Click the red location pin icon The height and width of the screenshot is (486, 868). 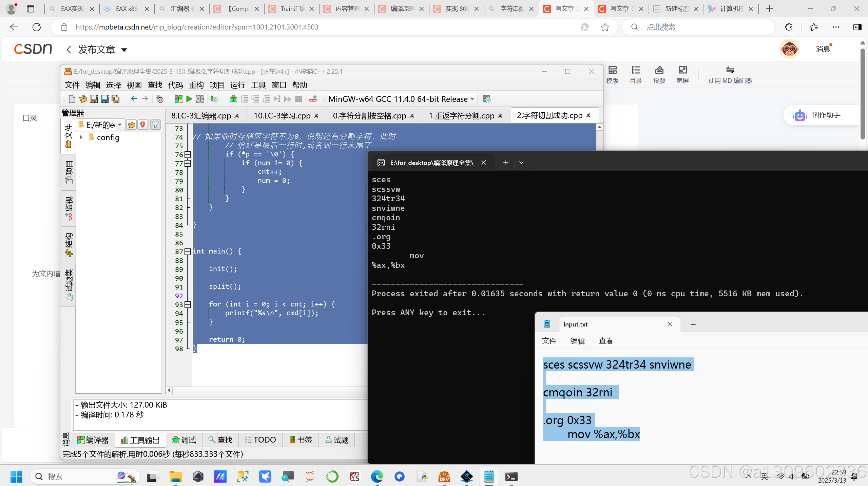[x=143, y=125]
